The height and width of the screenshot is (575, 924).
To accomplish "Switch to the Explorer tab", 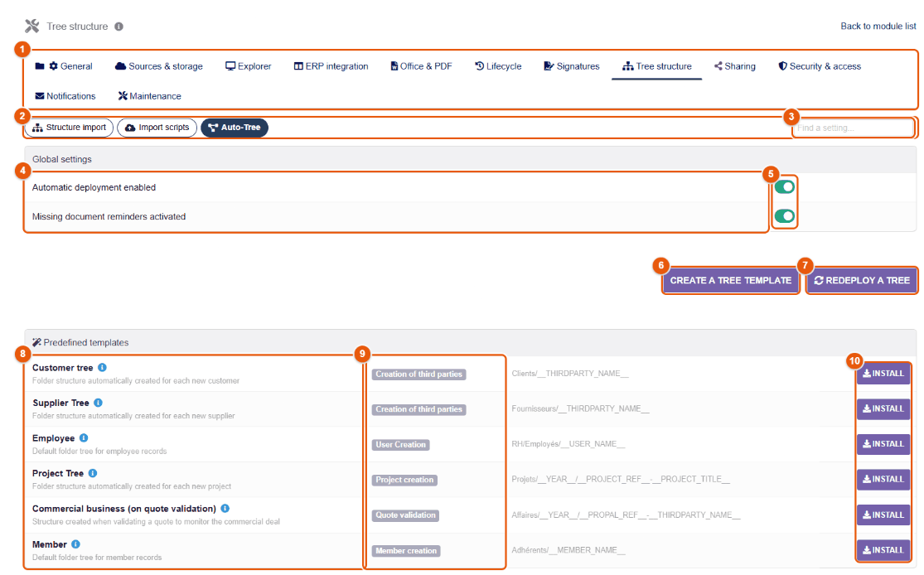I will [x=248, y=66].
